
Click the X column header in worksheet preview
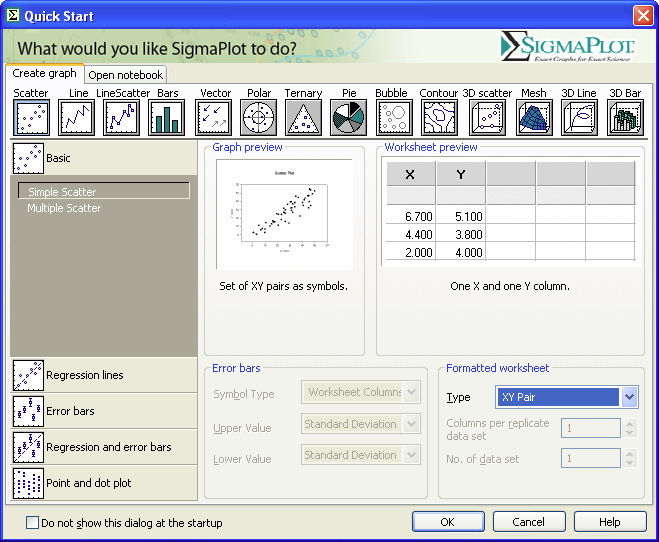(x=411, y=174)
